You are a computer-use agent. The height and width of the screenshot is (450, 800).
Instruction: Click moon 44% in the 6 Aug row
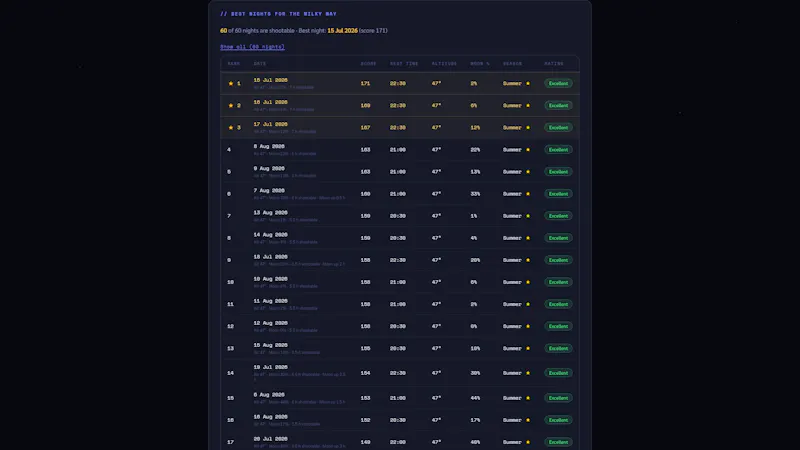click(x=475, y=398)
